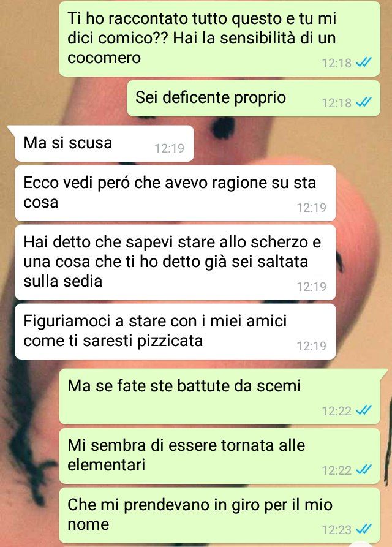Tap the 12:18 timestamp on "cocomero" message

coord(336,63)
